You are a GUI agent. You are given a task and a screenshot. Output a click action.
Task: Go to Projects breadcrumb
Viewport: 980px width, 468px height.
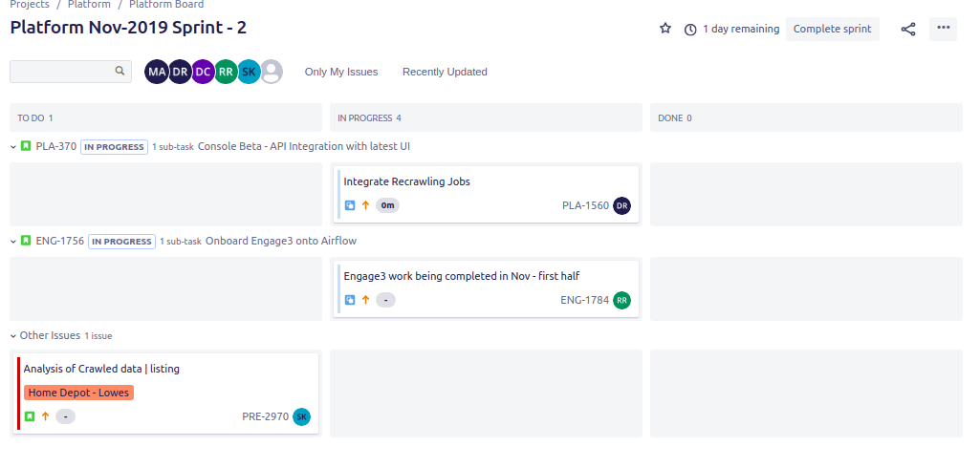(x=30, y=5)
